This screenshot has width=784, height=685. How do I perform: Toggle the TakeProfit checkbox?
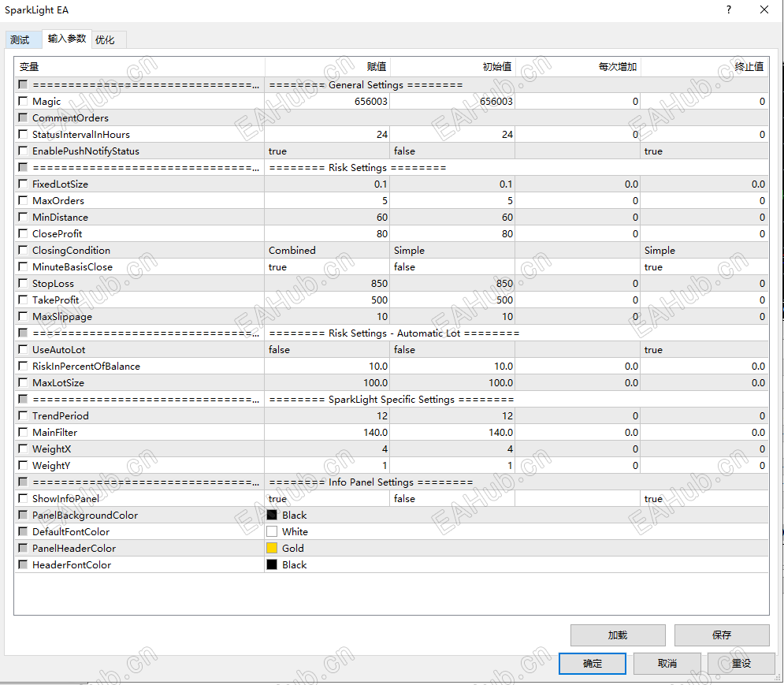point(23,300)
